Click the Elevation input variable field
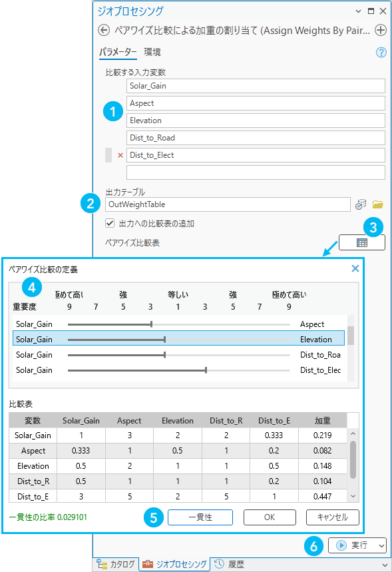392x572 pixels. point(256,121)
